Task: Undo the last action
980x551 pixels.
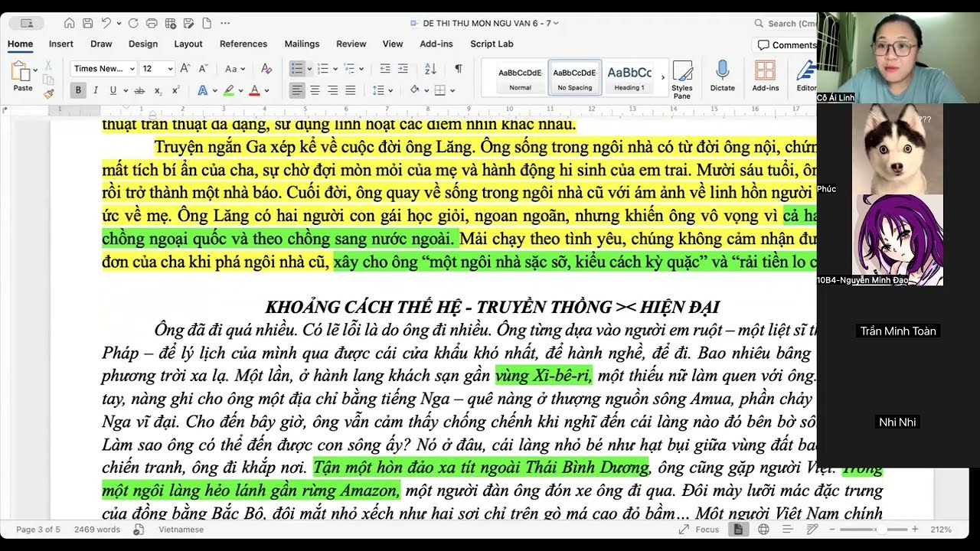Action: [106, 23]
